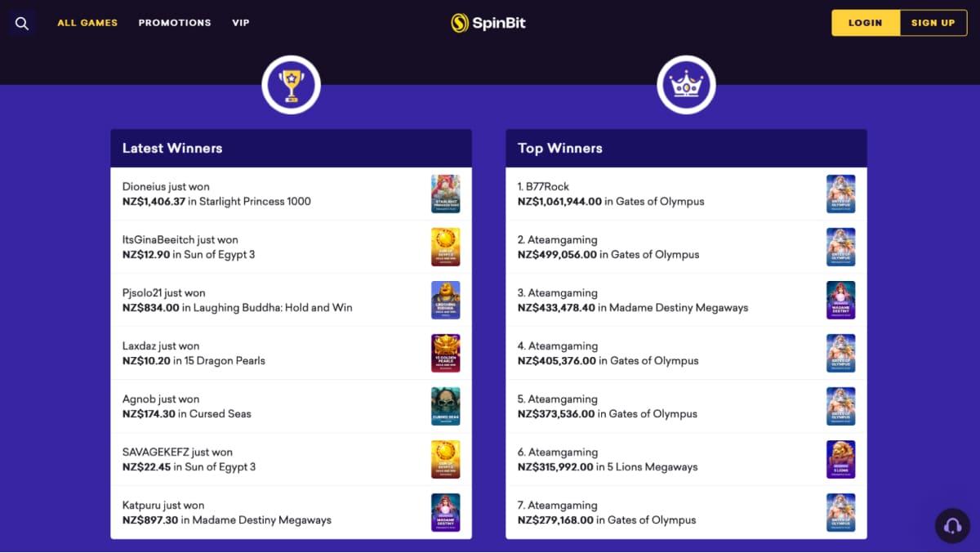Screen dimensions: 980x553
Task: Click NZ$1,061,944.00 in Gates of Olympus
Action: 611,201
